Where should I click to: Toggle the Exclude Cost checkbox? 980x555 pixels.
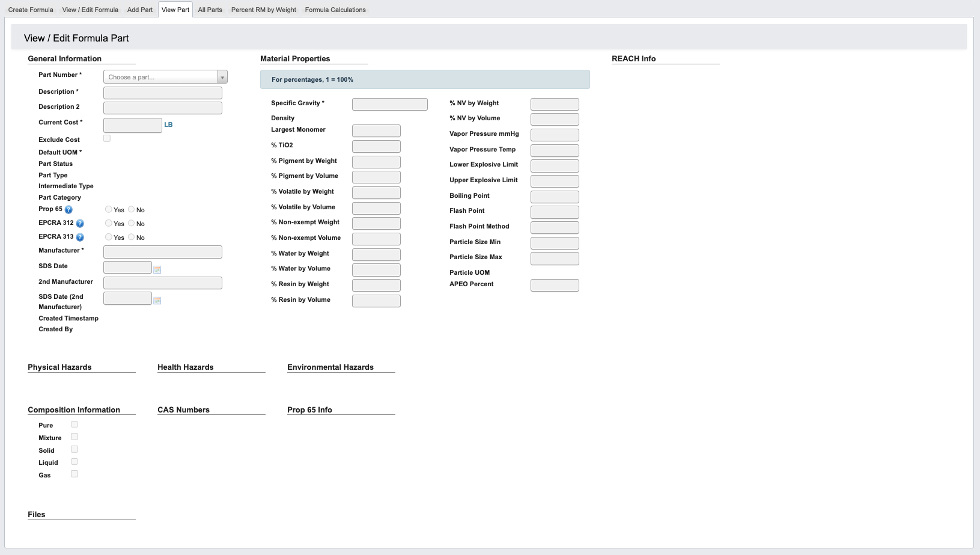[107, 138]
